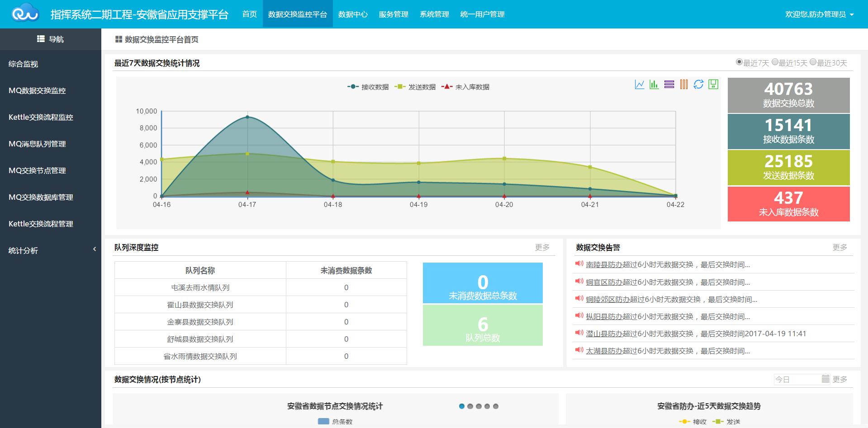Click alarm speaker icon for 枞阳县防办
The height and width of the screenshot is (428, 868).
[579, 315]
